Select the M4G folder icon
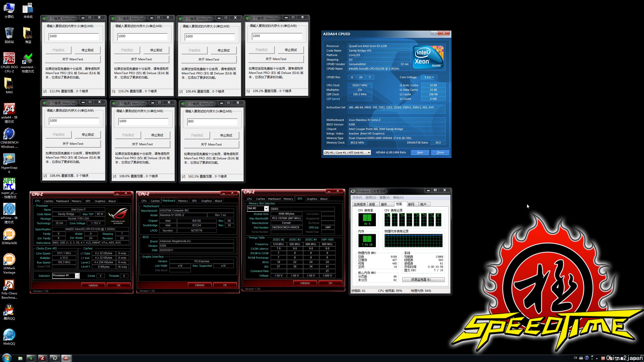Screen dimensions: 644x362 9,85
